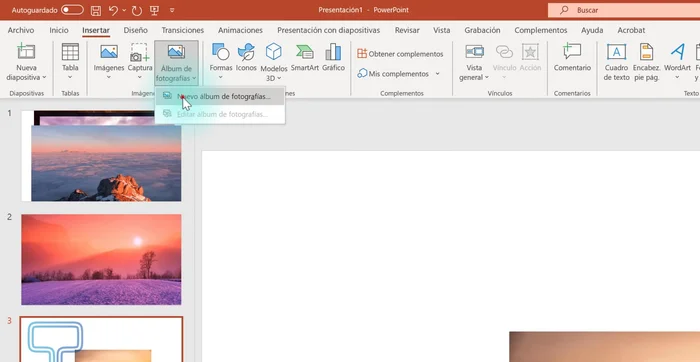Screen dimensions: 700x362
Task: Expand the Tabla dropdown chevron
Action: 70,77
